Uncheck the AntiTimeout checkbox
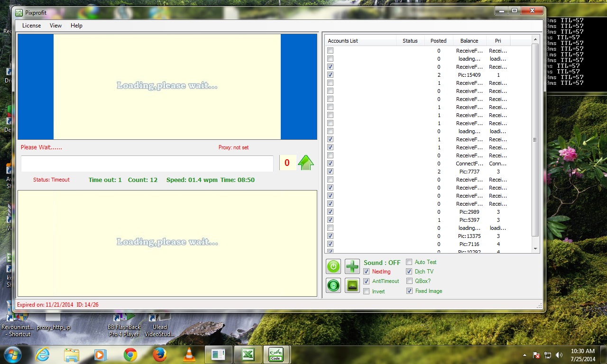Viewport: 607px width, 364px height. (x=367, y=281)
